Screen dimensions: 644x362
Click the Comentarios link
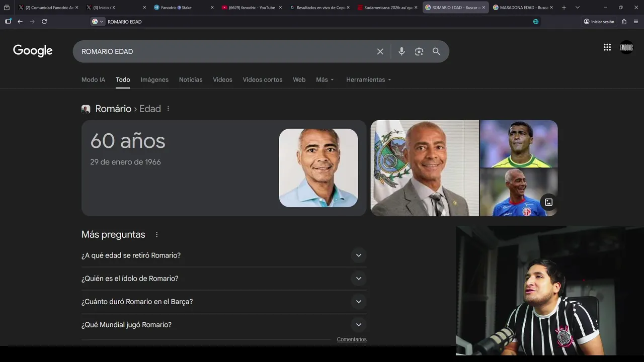352,339
